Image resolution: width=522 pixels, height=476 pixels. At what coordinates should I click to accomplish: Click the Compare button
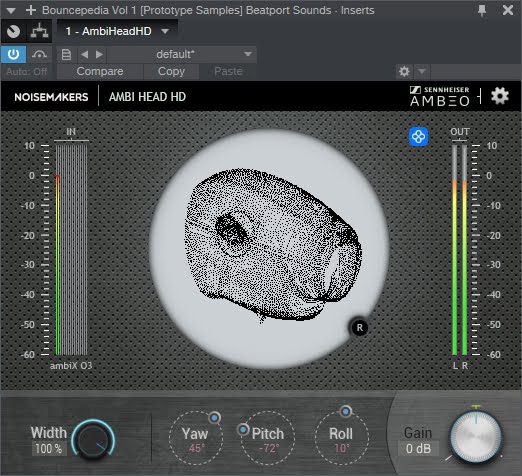click(100, 71)
